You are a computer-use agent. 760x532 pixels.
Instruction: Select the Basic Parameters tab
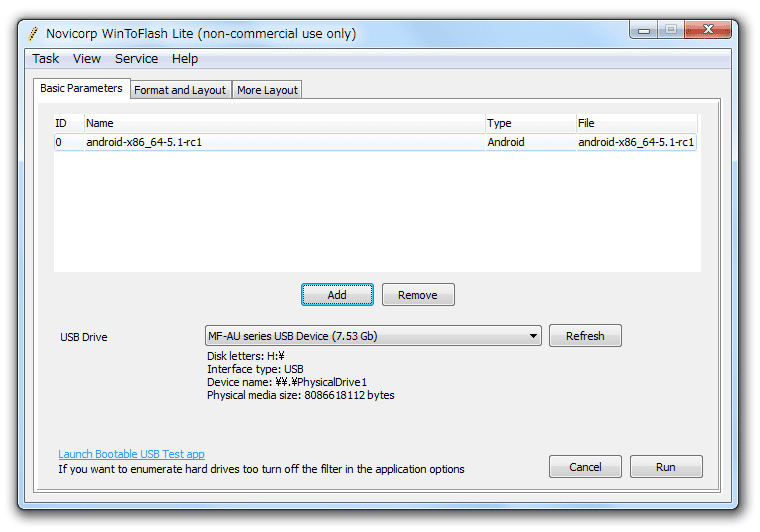coord(81,89)
